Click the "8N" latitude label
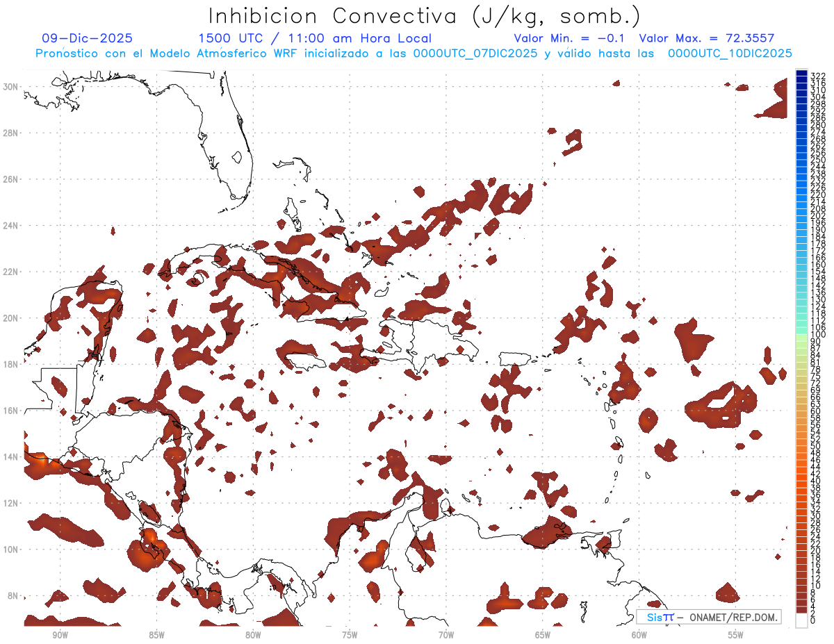This screenshot has height=644, width=834. [x=13, y=596]
